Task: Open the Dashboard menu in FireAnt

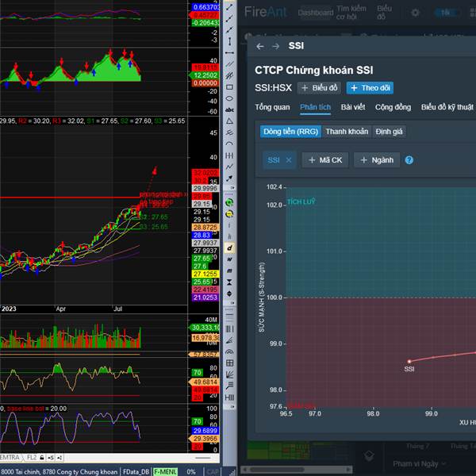Action: click(316, 13)
